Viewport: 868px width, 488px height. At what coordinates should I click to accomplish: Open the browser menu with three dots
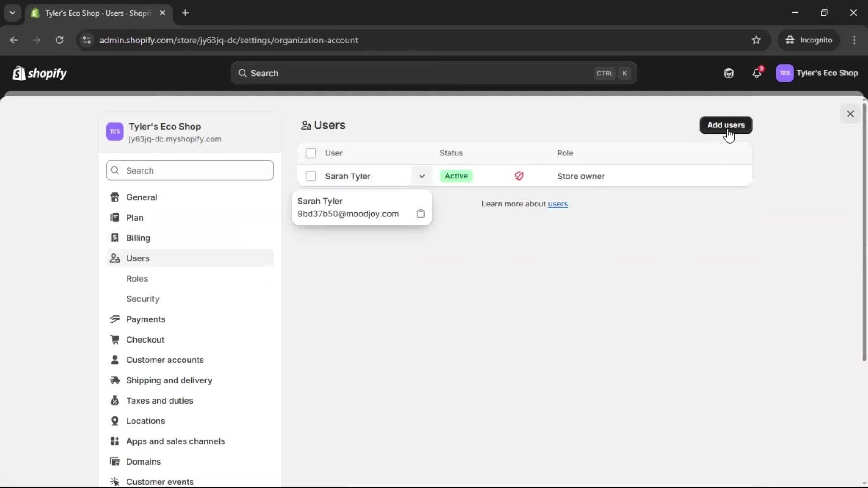pos(854,40)
